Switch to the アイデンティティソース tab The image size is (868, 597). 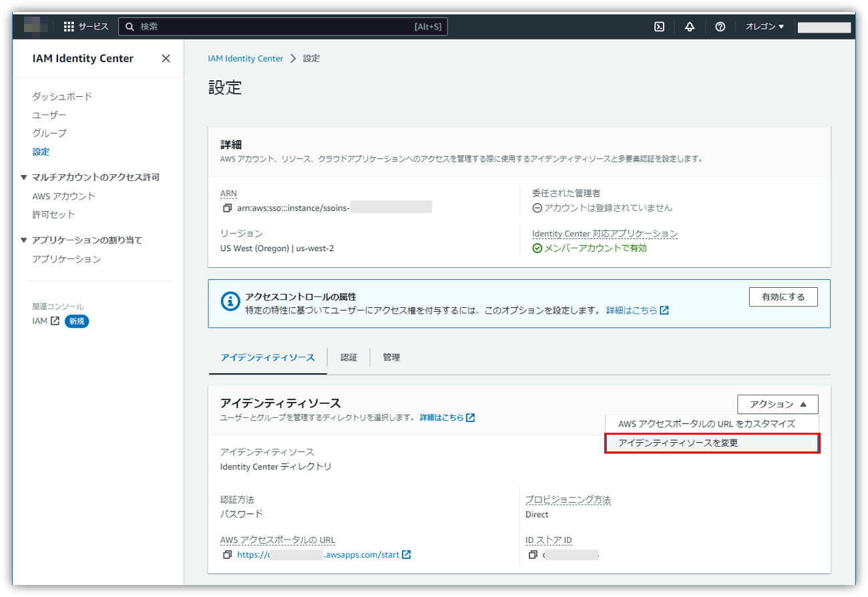click(x=267, y=358)
